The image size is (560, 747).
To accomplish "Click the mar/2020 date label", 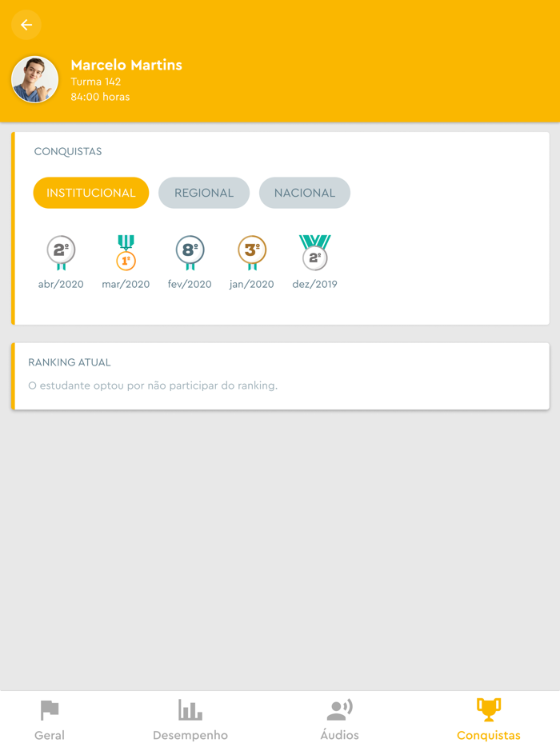I will pos(126,285).
